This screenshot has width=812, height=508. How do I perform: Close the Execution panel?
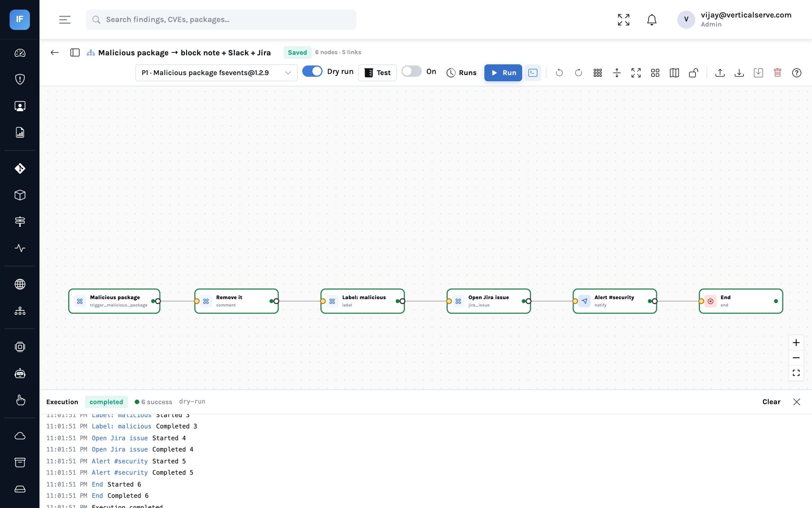[797, 402]
